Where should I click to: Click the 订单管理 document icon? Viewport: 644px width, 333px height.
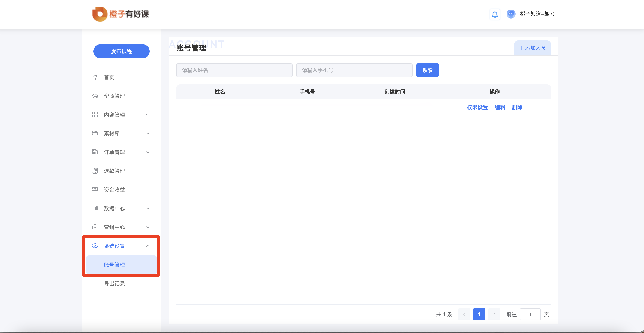[x=95, y=152]
